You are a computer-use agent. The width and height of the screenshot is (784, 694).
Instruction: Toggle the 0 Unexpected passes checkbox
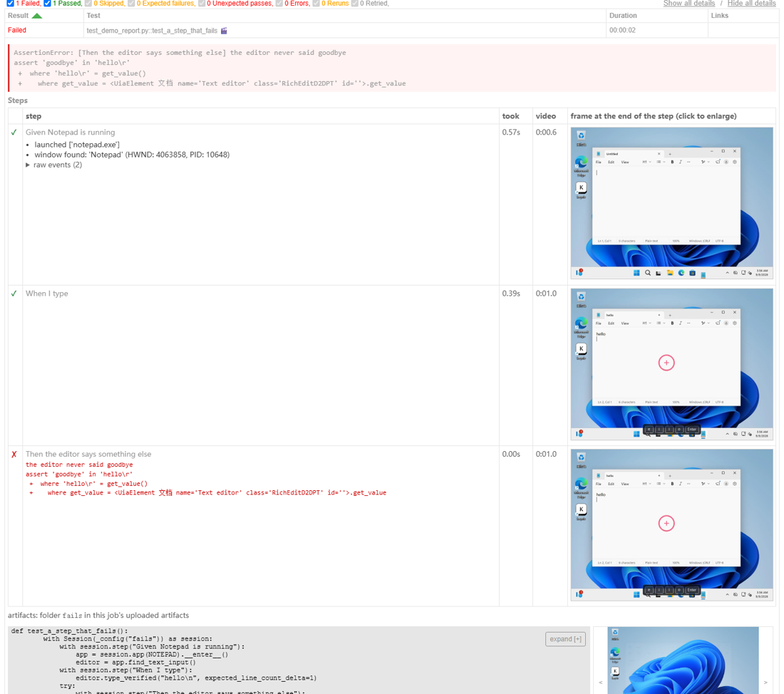[202, 4]
